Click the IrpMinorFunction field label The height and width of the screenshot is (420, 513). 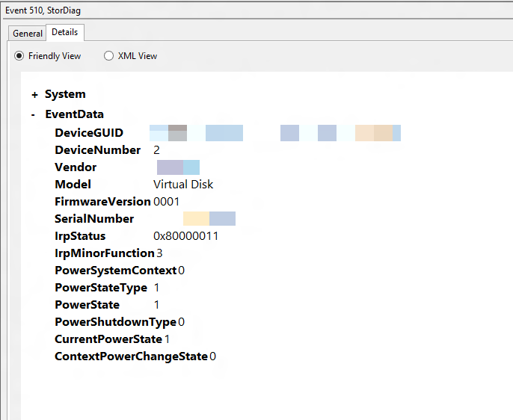pyautogui.click(x=105, y=253)
